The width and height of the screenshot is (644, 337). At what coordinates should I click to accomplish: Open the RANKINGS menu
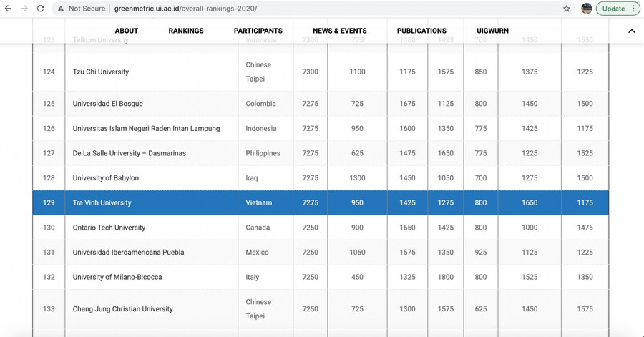tap(186, 31)
